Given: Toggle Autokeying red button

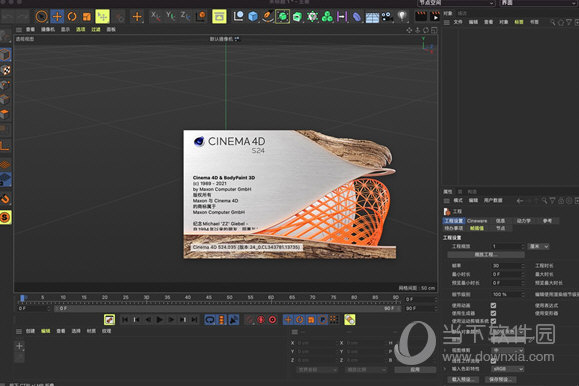Looking at the screenshot, I should 273,320.
